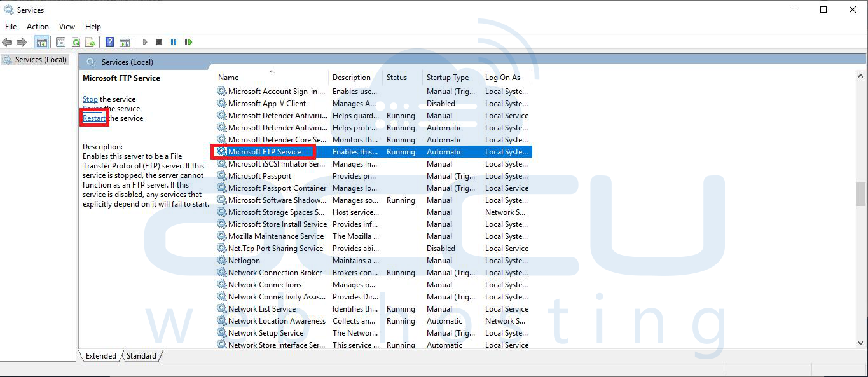The height and width of the screenshot is (377, 868).
Task: Click the Pause Service toolbar icon
Action: pyautogui.click(x=173, y=42)
